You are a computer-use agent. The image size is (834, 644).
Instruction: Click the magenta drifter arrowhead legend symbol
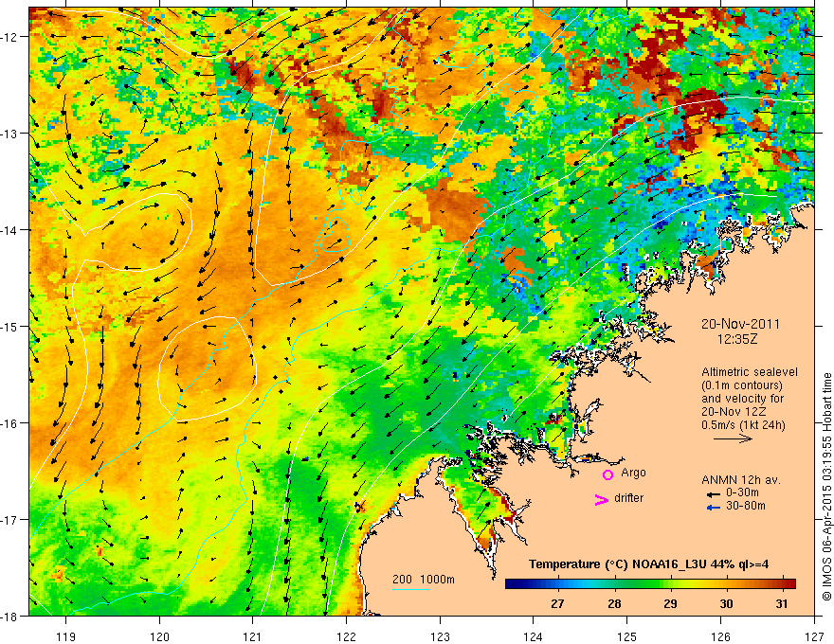pos(601,500)
